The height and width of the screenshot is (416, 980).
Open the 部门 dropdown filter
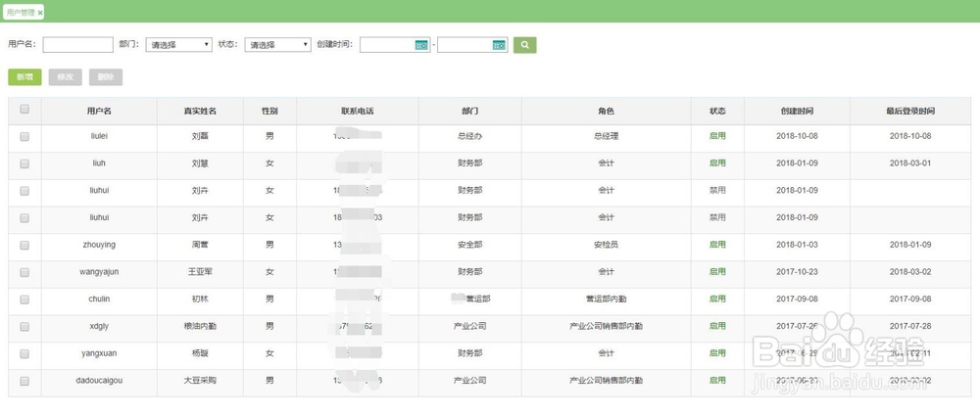click(178, 45)
